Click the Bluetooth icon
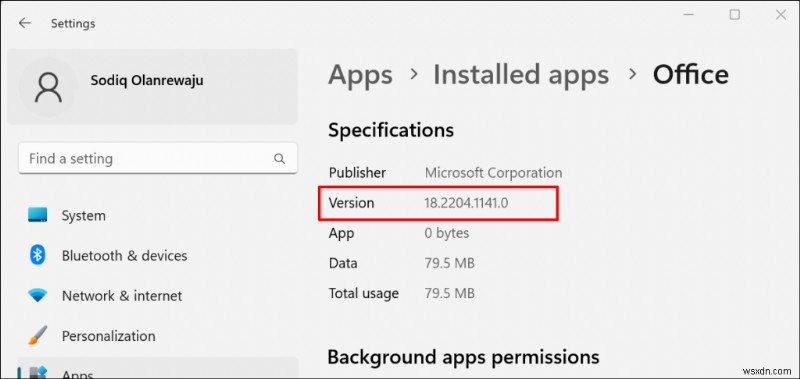Screen dimensions: 800x379 (38, 255)
